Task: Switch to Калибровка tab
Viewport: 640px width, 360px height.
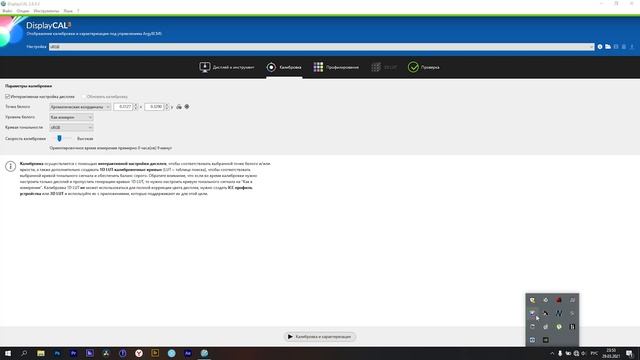Action: point(284,67)
